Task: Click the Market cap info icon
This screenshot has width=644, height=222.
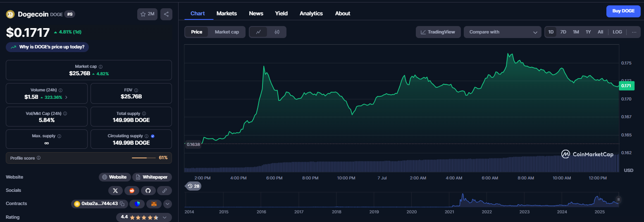Action: tap(101, 67)
